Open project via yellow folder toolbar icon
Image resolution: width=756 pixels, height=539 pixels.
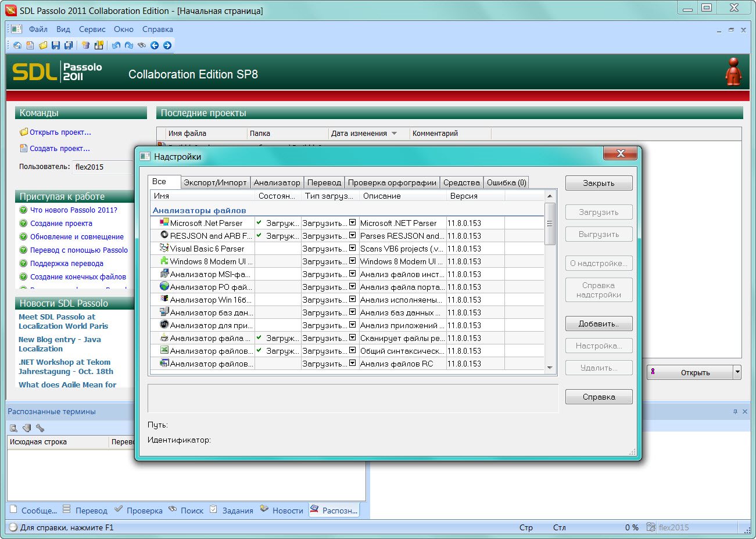43,45
